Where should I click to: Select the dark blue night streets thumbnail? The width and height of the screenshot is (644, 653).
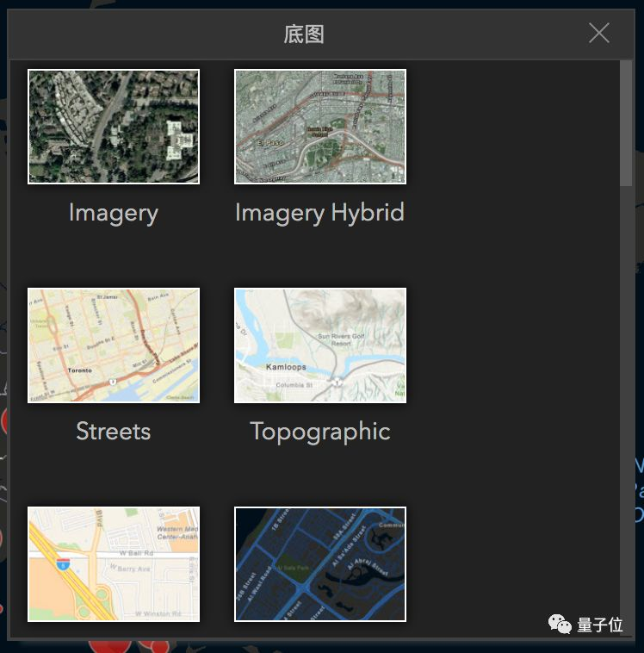(x=320, y=564)
